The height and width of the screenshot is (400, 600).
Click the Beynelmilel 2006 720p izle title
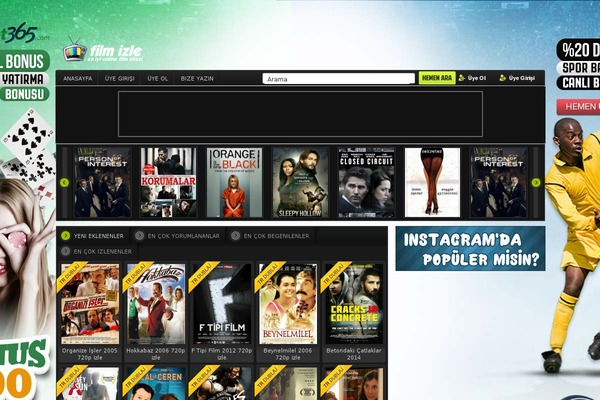[288, 354]
